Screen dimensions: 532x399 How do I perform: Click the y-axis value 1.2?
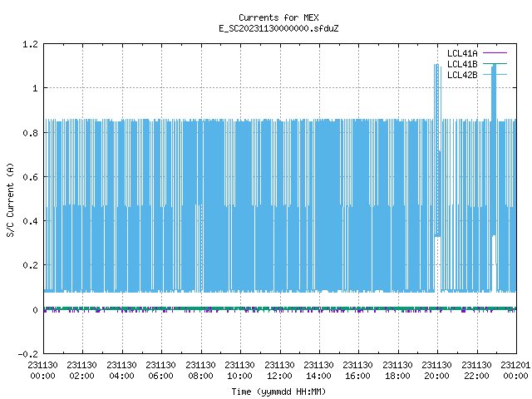30,44
